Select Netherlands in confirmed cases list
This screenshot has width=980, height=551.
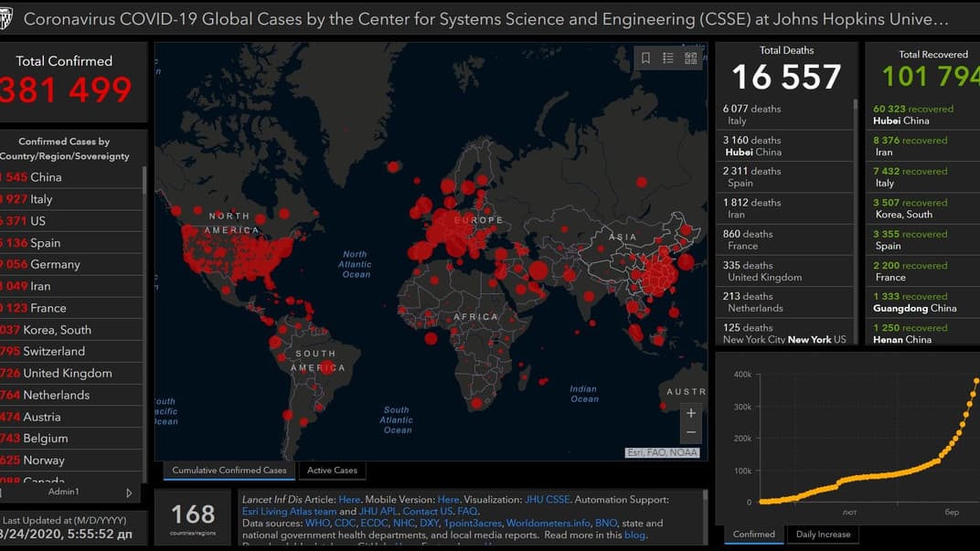(x=71, y=396)
